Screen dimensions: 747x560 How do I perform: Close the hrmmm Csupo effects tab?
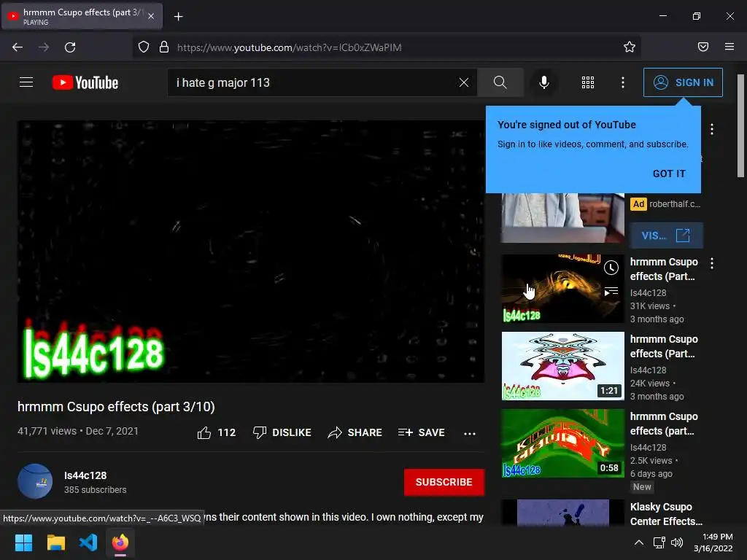pos(151,16)
